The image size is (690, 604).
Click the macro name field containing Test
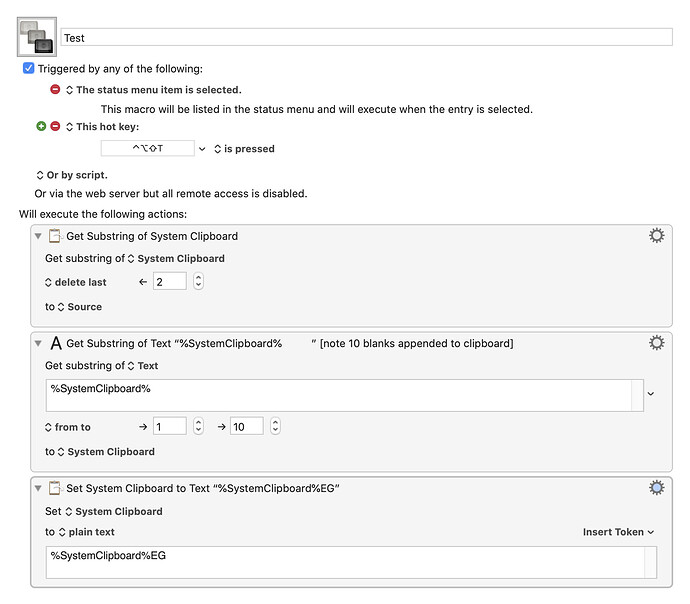pyautogui.click(x=366, y=37)
